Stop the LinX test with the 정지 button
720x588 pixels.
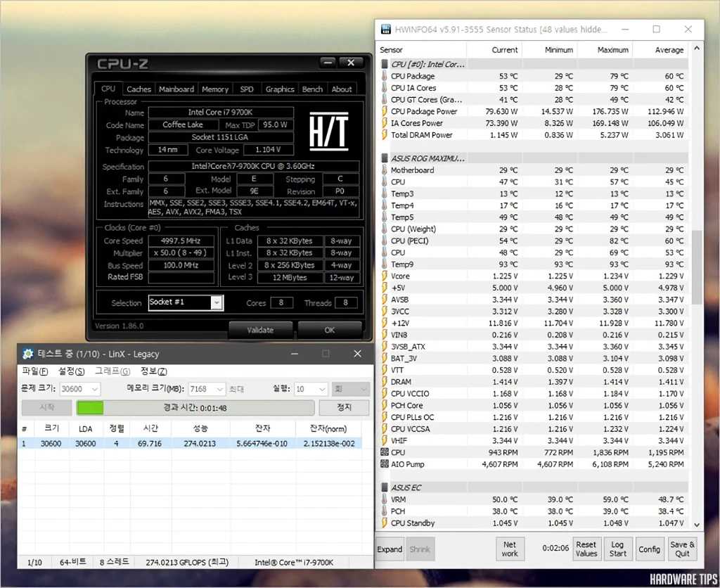pos(344,407)
